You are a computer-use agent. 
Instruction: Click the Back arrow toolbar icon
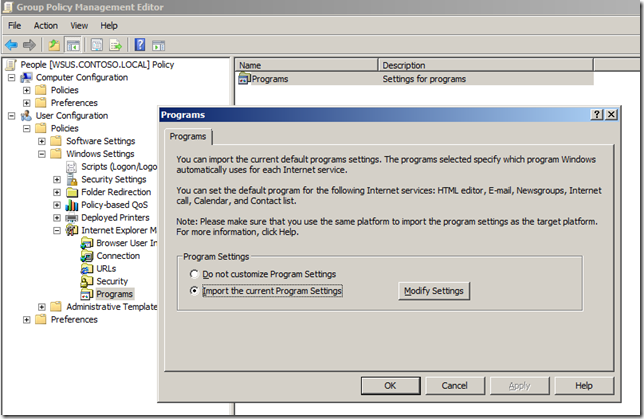(11, 45)
